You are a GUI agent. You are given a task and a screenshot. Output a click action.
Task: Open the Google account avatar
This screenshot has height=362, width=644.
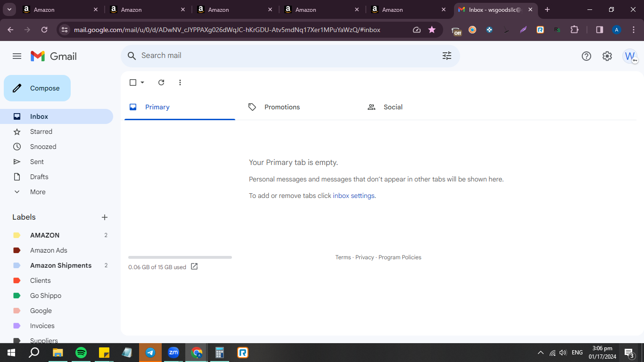click(630, 56)
